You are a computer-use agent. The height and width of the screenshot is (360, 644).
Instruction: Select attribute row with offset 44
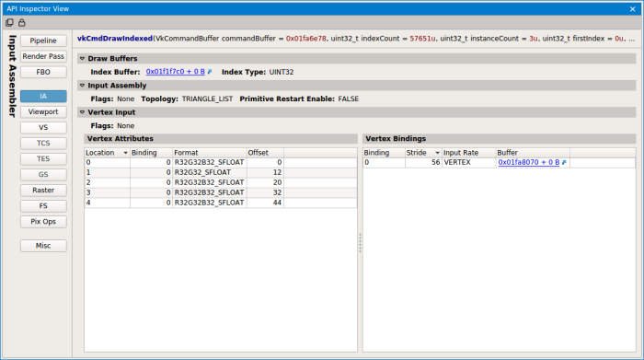[x=221, y=203]
